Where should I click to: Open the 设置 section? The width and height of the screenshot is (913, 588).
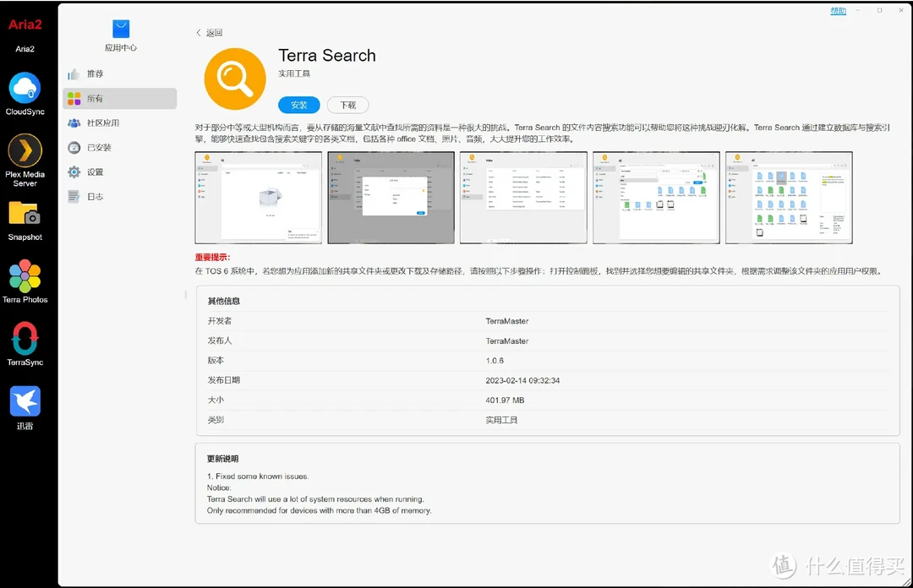click(119, 172)
